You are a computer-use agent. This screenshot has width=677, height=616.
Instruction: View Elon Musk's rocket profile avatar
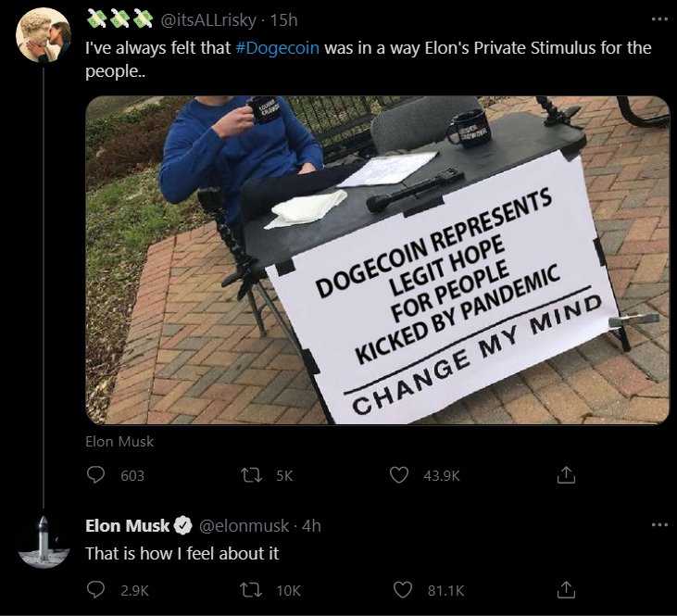point(44,541)
